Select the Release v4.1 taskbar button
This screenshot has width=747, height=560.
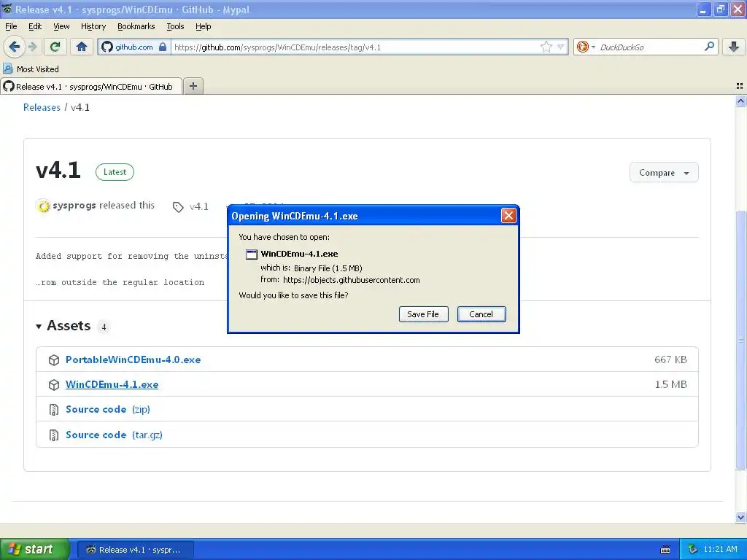tap(136, 550)
